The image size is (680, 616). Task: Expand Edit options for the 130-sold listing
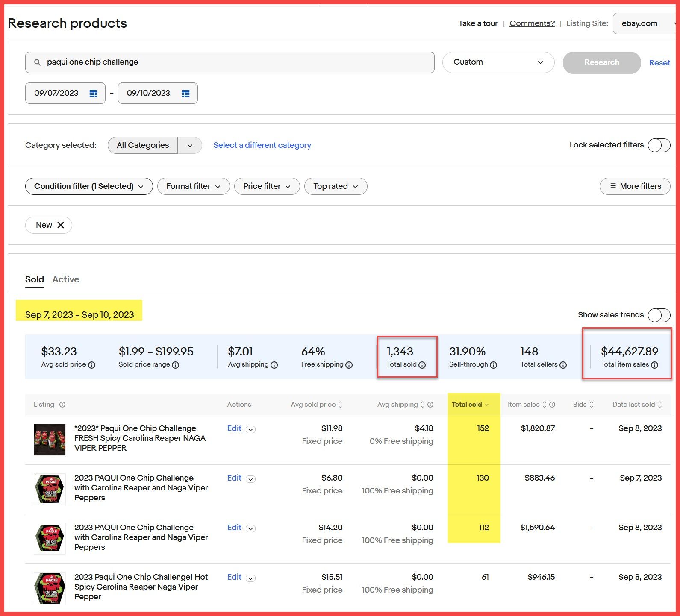tap(251, 479)
